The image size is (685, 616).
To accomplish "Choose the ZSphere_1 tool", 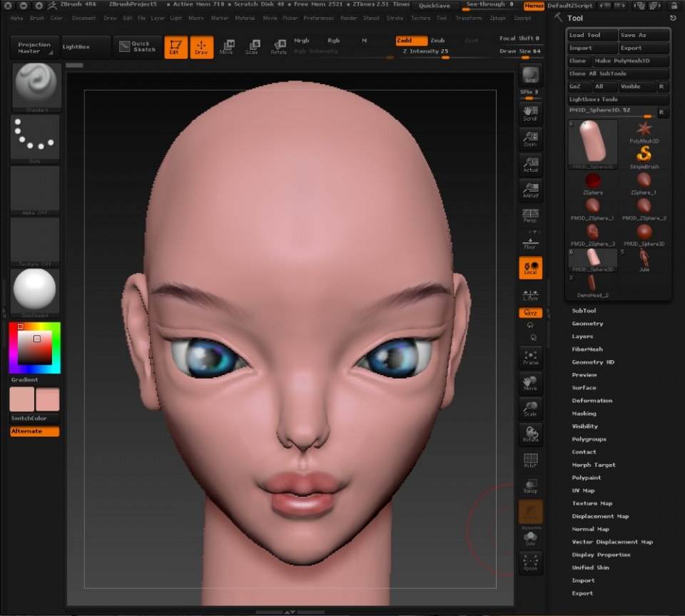I will (644, 183).
